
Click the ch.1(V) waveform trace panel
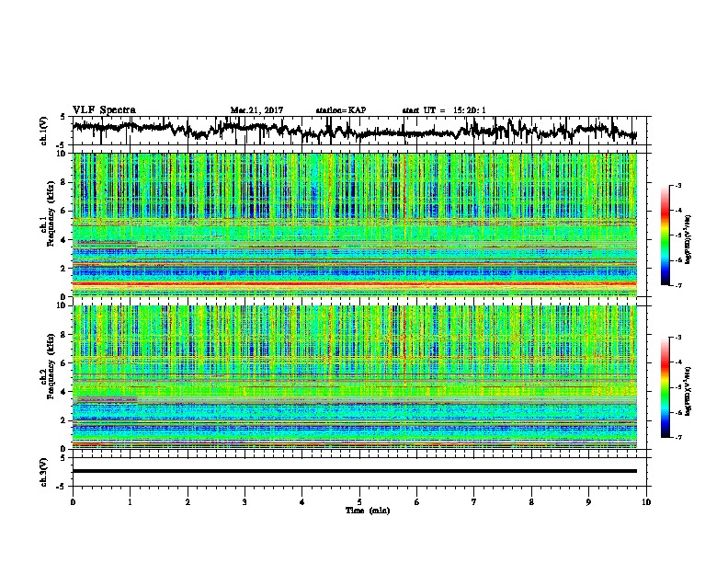[361, 131]
